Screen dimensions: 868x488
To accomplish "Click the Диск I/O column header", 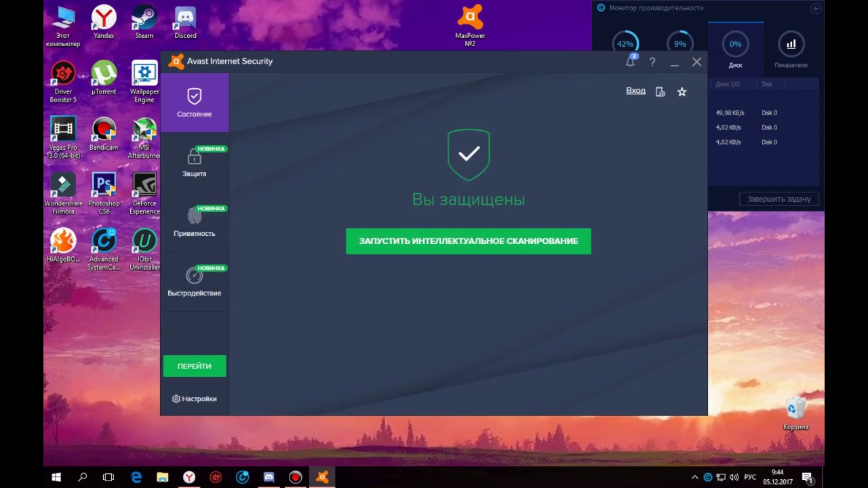I will (x=728, y=85).
